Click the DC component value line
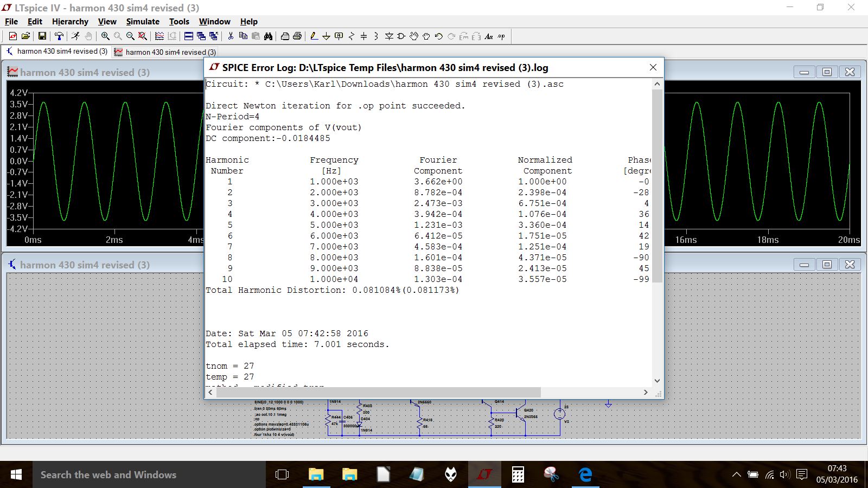 point(268,138)
